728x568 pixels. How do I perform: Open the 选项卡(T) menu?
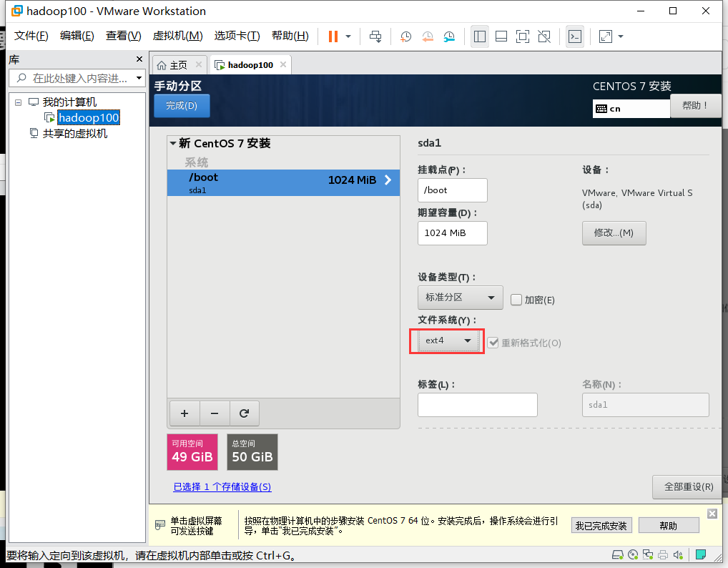pos(237,36)
